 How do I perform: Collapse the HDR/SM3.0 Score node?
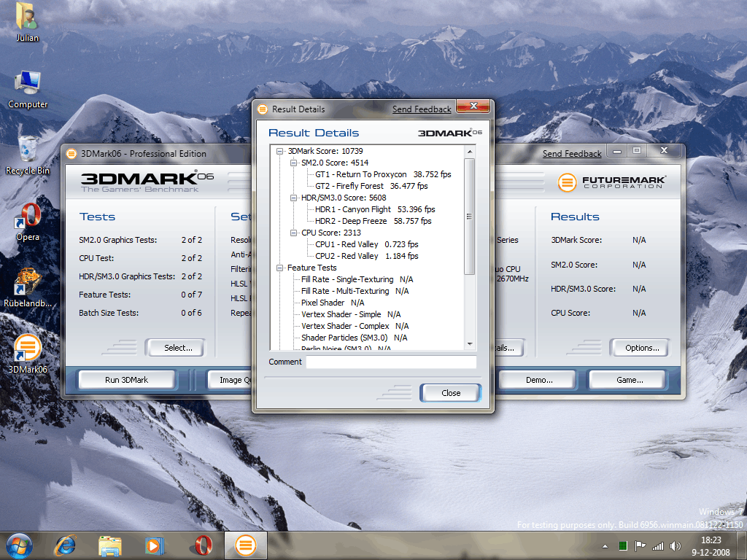[293, 198]
